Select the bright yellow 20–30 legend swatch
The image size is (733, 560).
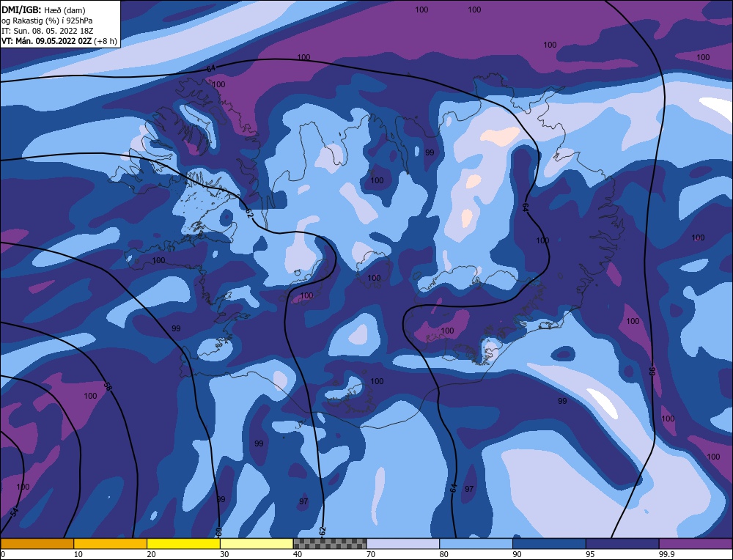(x=183, y=543)
